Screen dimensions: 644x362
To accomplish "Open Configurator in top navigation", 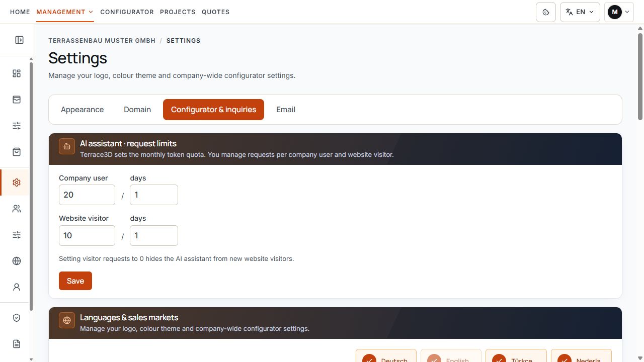I will click(127, 12).
